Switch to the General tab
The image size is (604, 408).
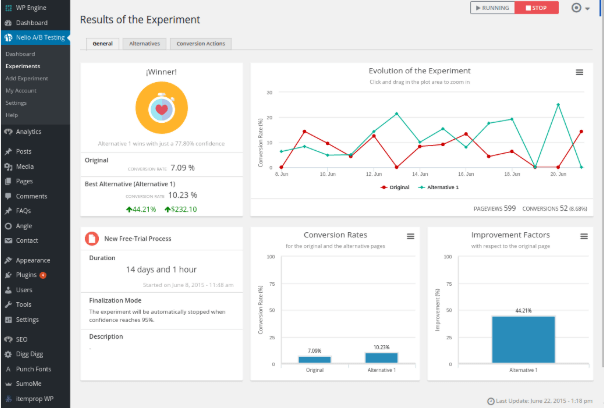coord(102,44)
